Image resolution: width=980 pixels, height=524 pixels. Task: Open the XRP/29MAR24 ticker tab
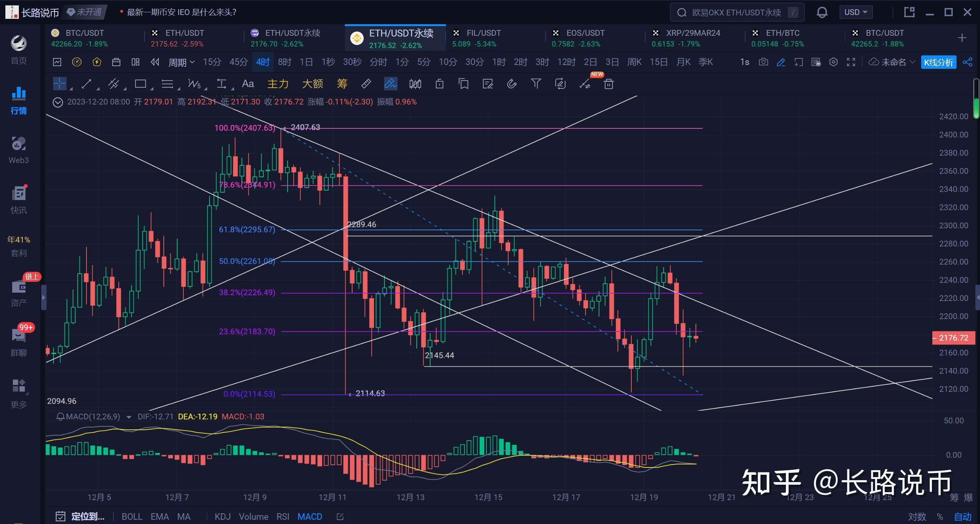(694, 38)
